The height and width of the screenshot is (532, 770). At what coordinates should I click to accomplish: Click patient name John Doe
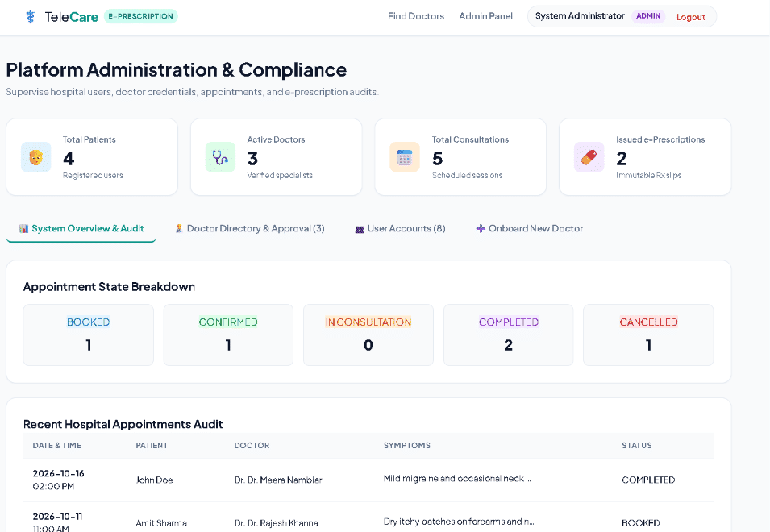click(x=154, y=480)
